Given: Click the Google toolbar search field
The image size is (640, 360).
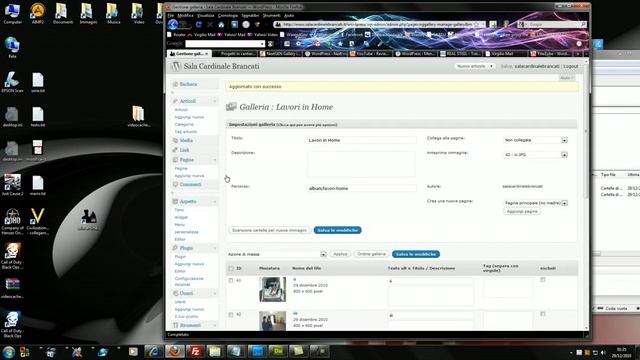Looking at the screenshot, I should click(225, 44).
